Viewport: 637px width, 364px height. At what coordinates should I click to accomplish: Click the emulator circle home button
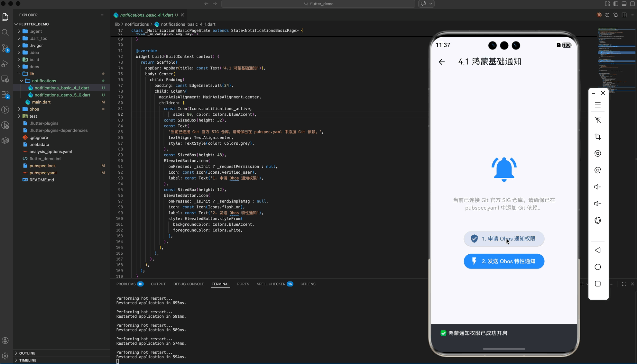[598, 267]
